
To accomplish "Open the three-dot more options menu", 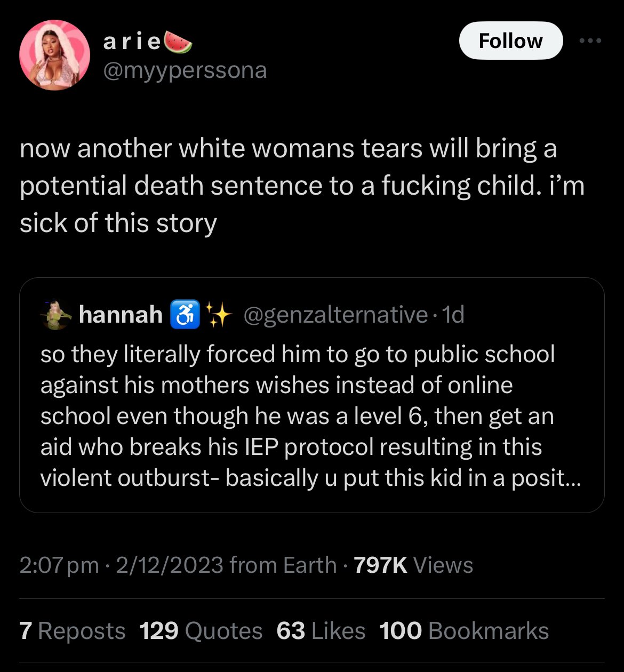I will point(591,41).
